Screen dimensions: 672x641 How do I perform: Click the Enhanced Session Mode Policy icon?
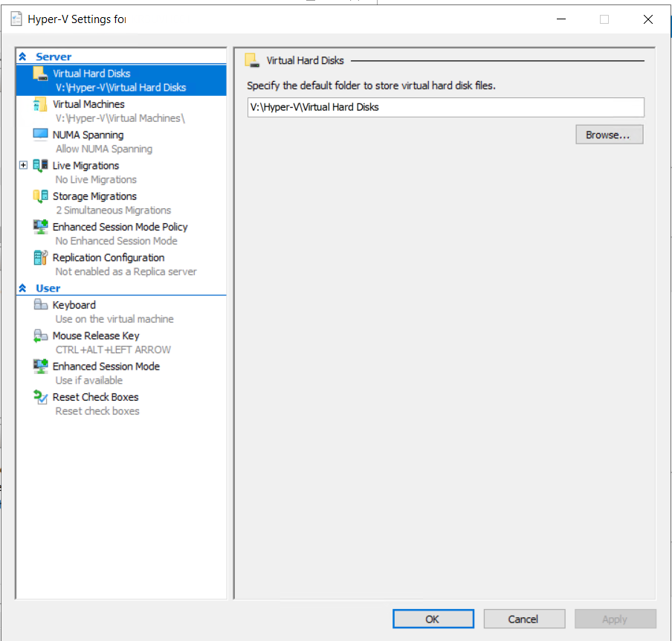pyautogui.click(x=40, y=227)
